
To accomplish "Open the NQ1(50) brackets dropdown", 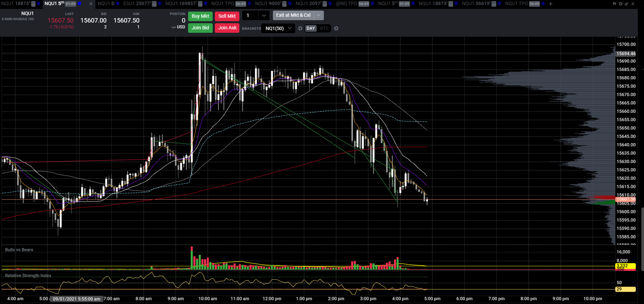I will click(x=278, y=28).
